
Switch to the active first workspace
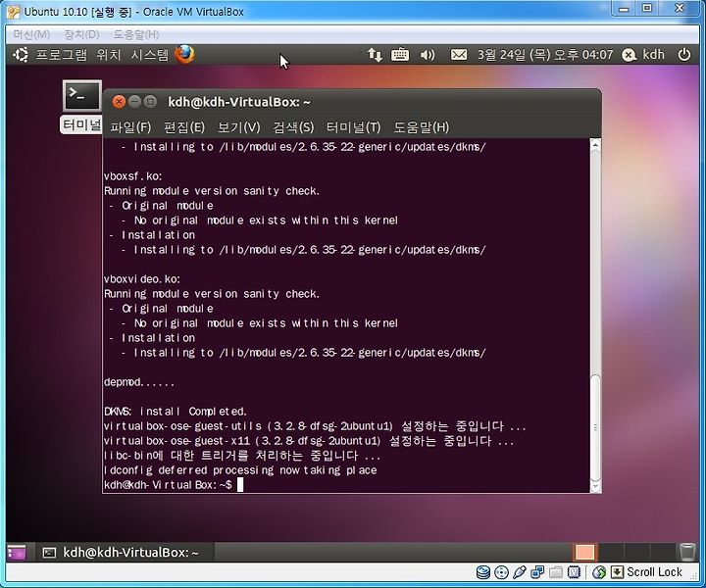tap(584, 552)
